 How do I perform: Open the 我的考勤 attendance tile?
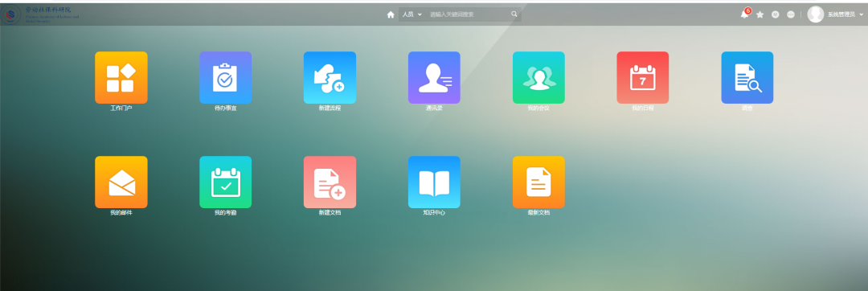click(225, 182)
